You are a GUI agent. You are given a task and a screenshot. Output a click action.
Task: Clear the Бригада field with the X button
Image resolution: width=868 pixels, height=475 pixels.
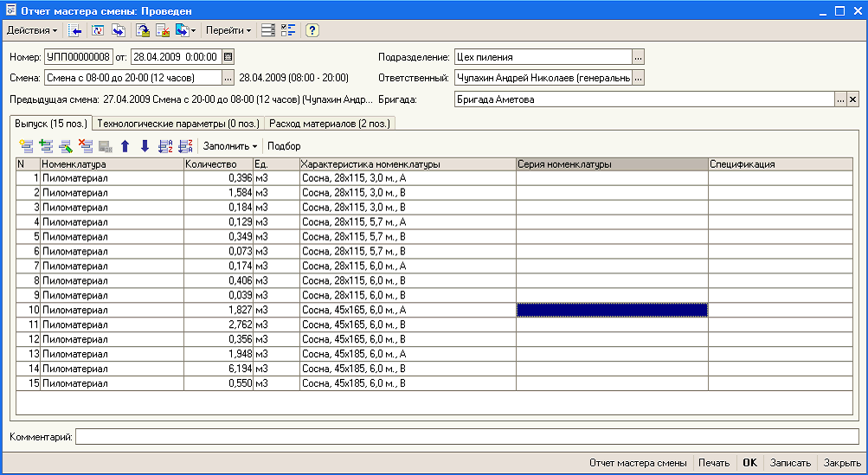click(853, 99)
